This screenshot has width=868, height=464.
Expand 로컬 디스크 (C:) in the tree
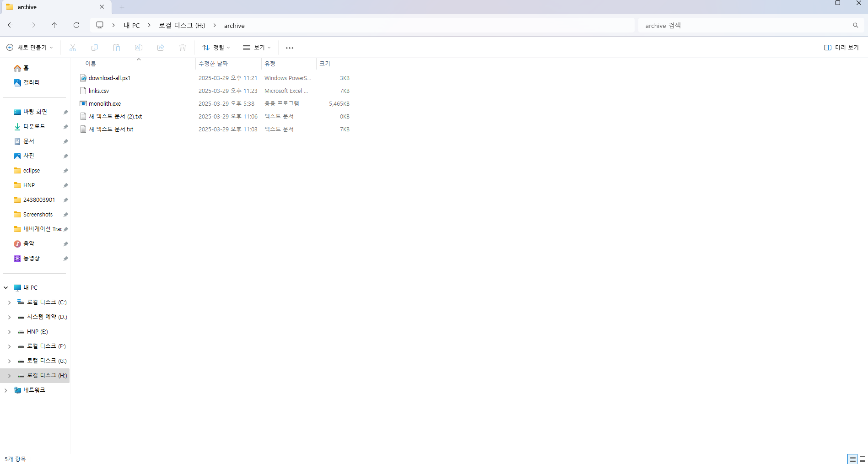click(x=9, y=302)
